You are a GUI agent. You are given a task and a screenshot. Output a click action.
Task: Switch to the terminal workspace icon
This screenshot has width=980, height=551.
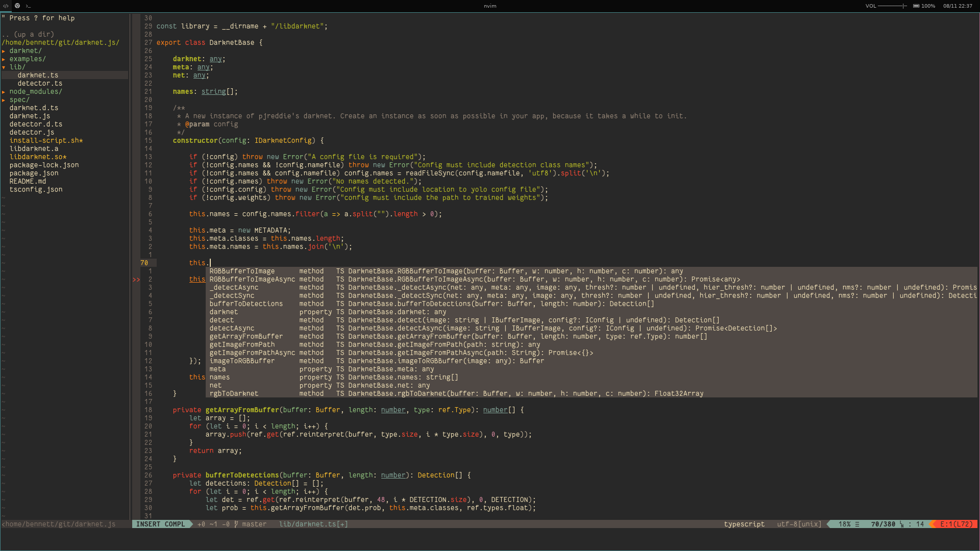coord(28,6)
